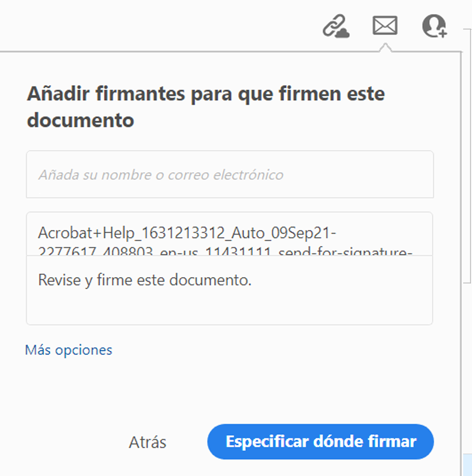
Task: Select the blue signing placement button
Action: [x=320, y=442]
